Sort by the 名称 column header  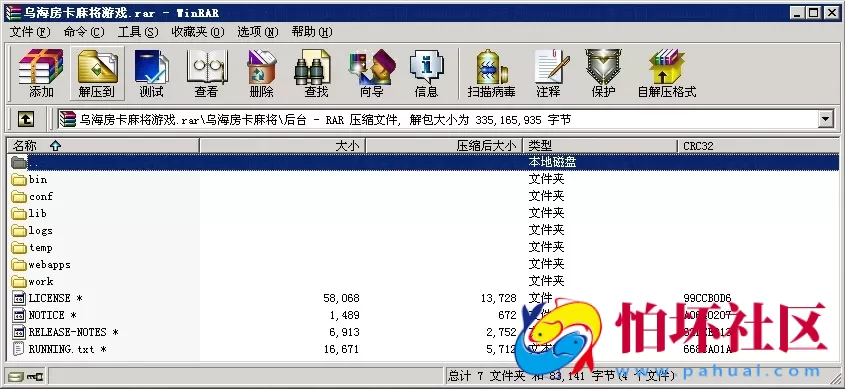[103, 146]
